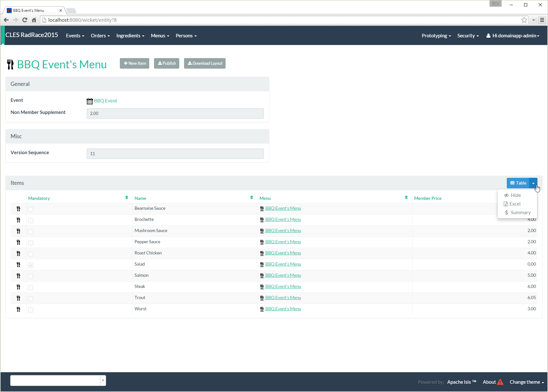Expand the Ingredients navigation menu
This screenshot has width=548, height=392.
[x=130, y=36]
